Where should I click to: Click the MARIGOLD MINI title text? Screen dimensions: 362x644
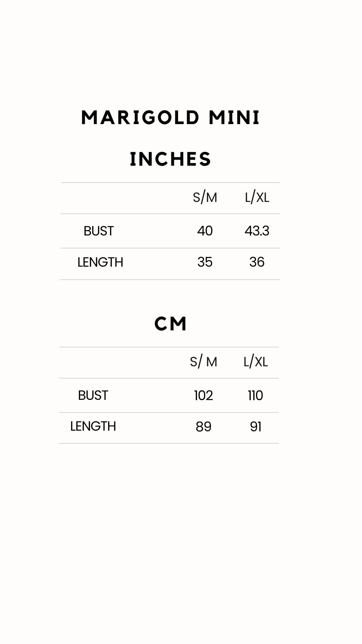point(170,118)
